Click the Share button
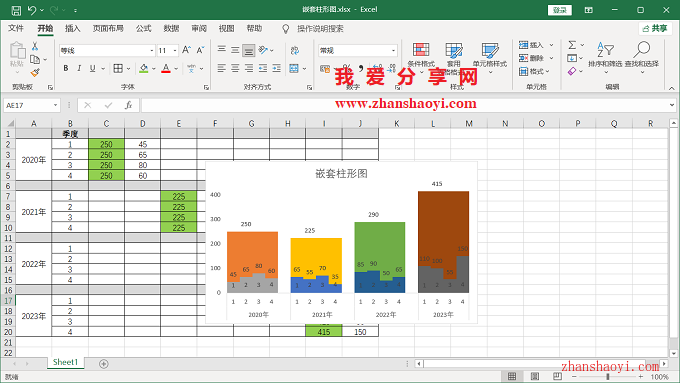The width and height of the screenshot is (680, 383). [x=655, y=28]
